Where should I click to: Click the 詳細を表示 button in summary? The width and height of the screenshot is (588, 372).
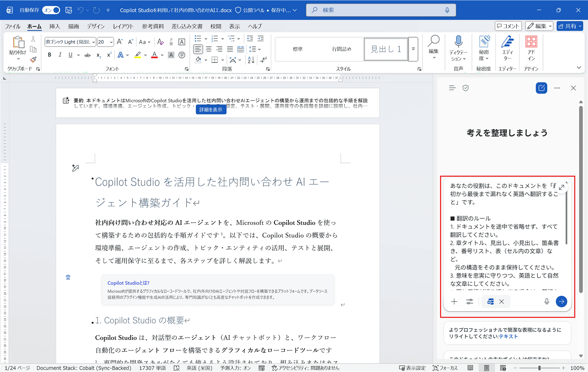pos(211,110)
